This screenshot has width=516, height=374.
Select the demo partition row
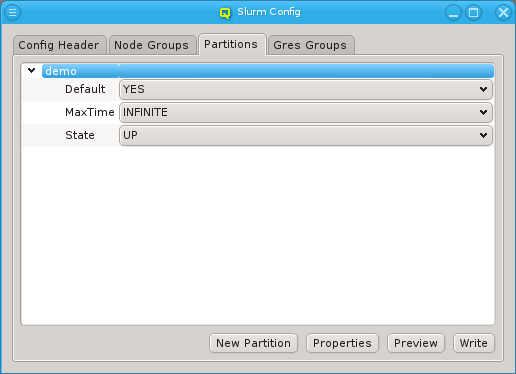pyautogui.click(x=268, y=71)
